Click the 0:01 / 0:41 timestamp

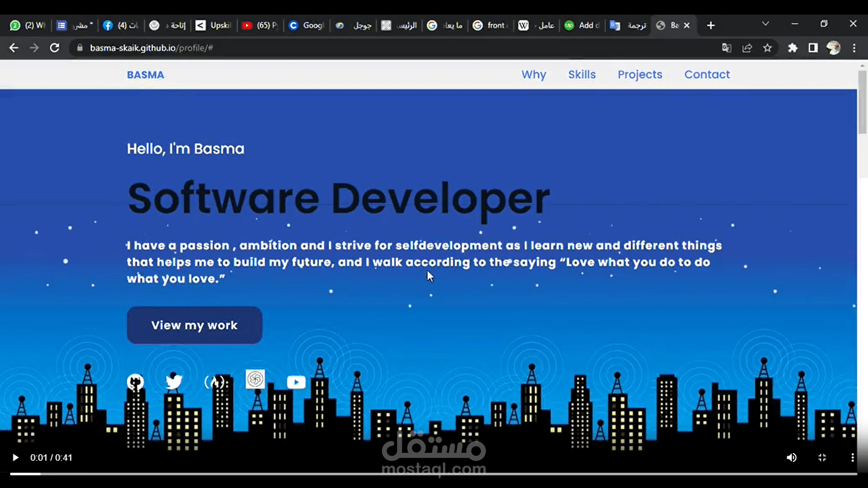click(x=51, y=457)
